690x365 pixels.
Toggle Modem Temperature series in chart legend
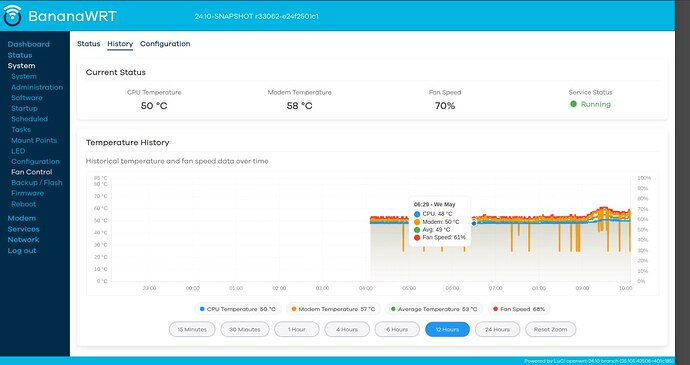point(333,309)
